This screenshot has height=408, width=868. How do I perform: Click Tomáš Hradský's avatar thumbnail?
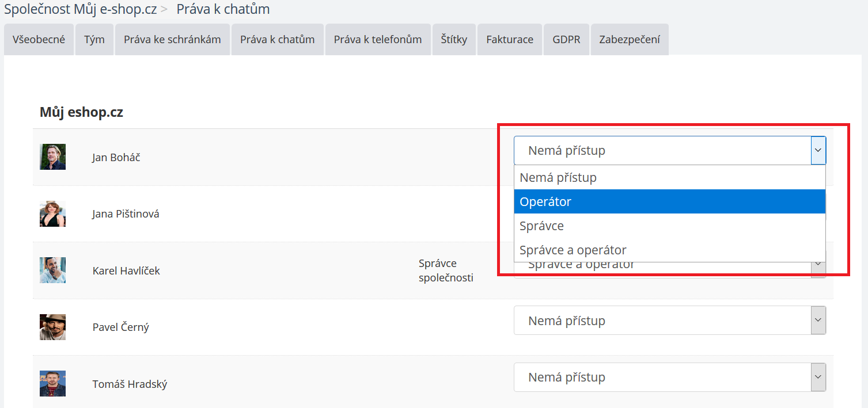click(x=52, y=383)
